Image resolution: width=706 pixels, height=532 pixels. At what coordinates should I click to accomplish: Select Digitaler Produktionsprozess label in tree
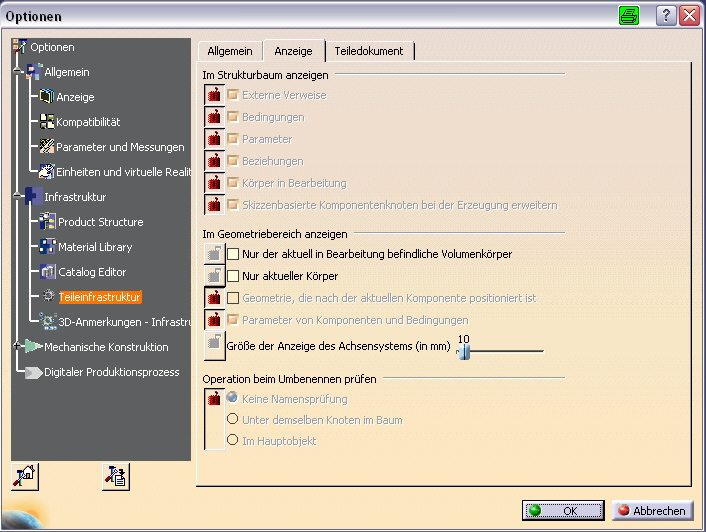[112, 372]
